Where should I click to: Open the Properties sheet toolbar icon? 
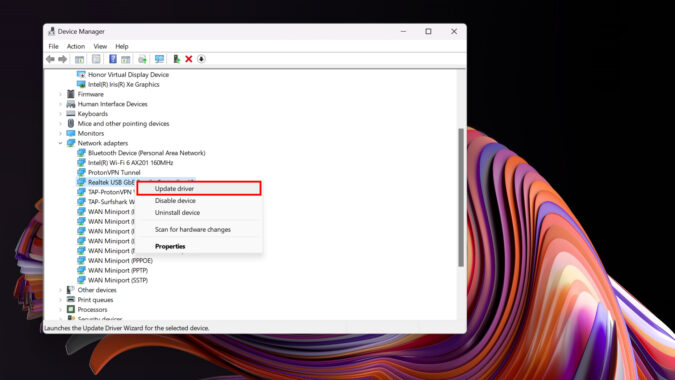click(x=96, y=59)
